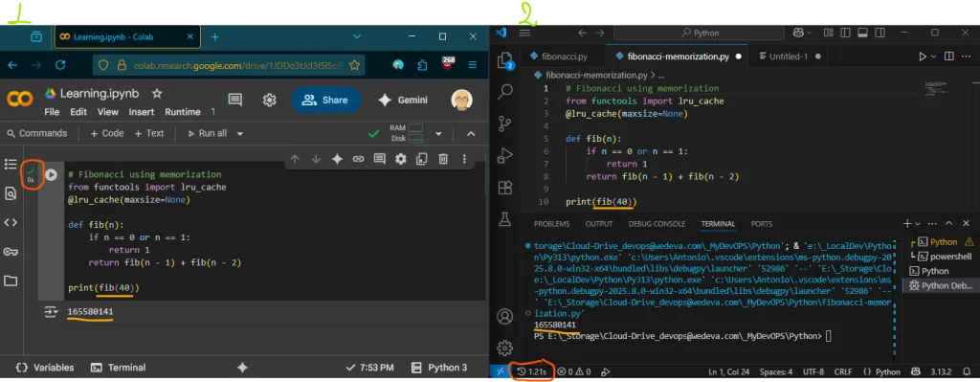Open the Secrets key icon in Colab
This screenshot has height=382, width=980.
click(x=11, y=252)
